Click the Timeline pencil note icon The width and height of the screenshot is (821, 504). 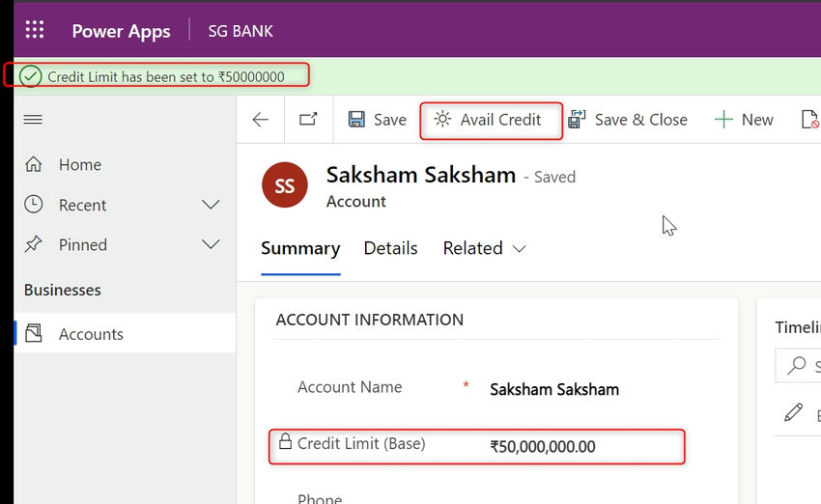[794, 413]
